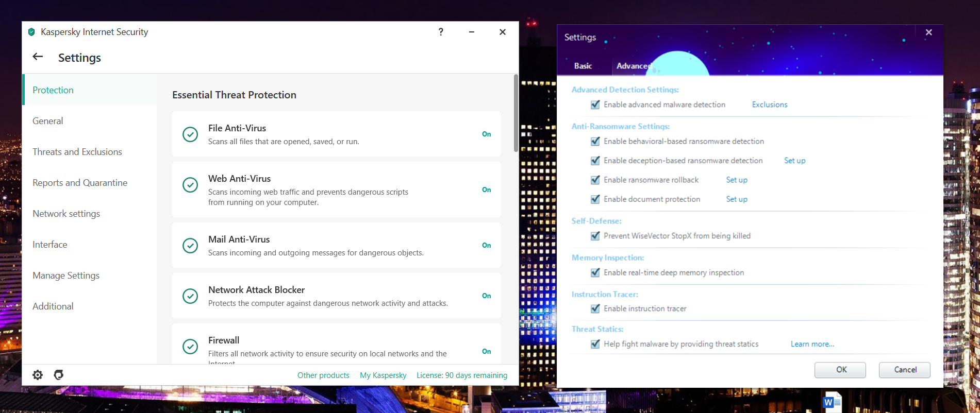Click Set up for document protection
The height and width of the screenshot is (413, 980).
point(737,199)
